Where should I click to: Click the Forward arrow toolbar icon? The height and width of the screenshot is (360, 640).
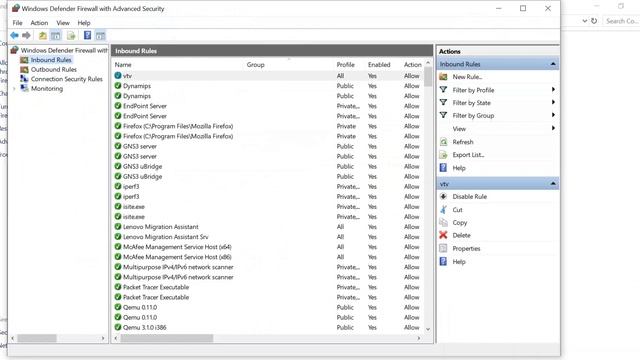26,36
